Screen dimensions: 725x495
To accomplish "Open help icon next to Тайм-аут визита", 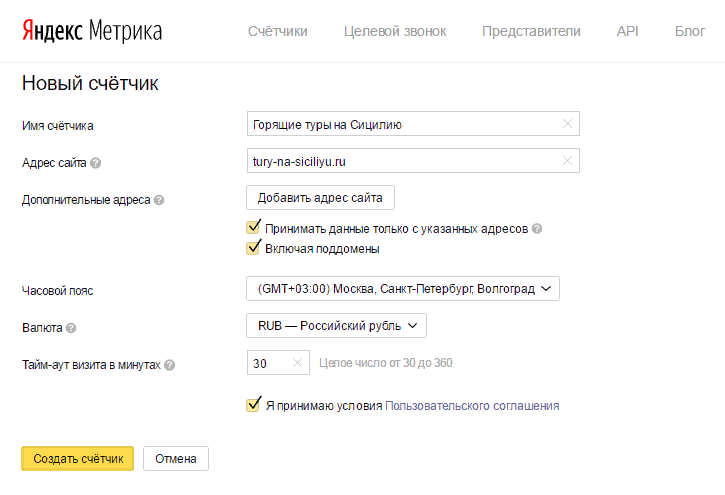I will 170,365.
